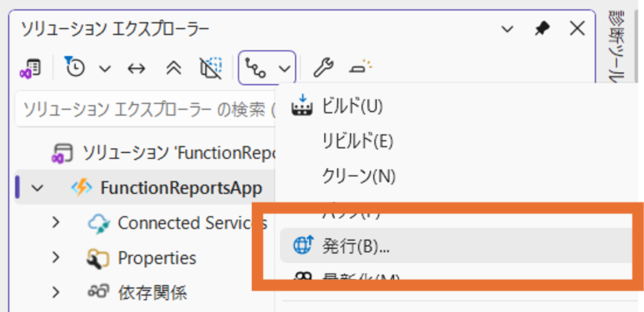Select the FunctionReportsApp project name
This screenshot has width=644, height=312.
(x=181, y=188)
